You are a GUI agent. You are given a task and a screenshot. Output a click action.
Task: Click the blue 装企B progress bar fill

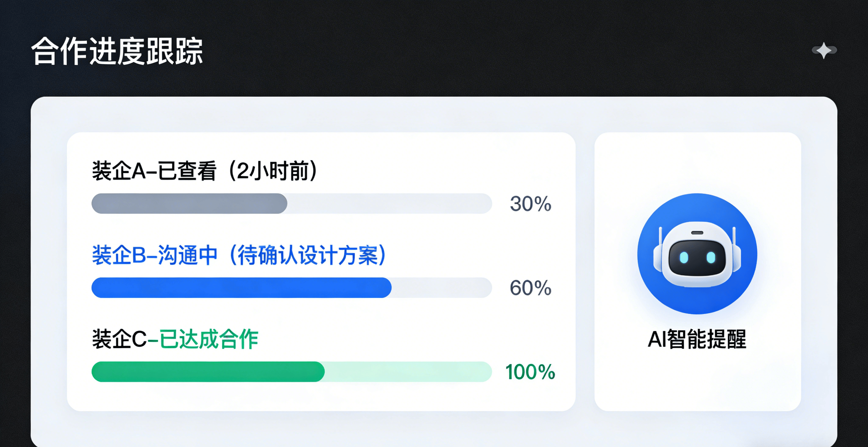click(x=241, y=288)
